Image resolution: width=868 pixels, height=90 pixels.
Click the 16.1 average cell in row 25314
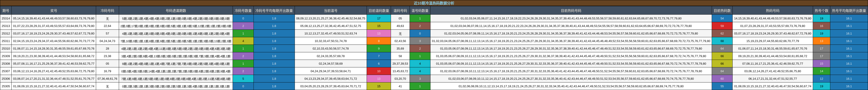pyautogui.click(x=849, y=19)
